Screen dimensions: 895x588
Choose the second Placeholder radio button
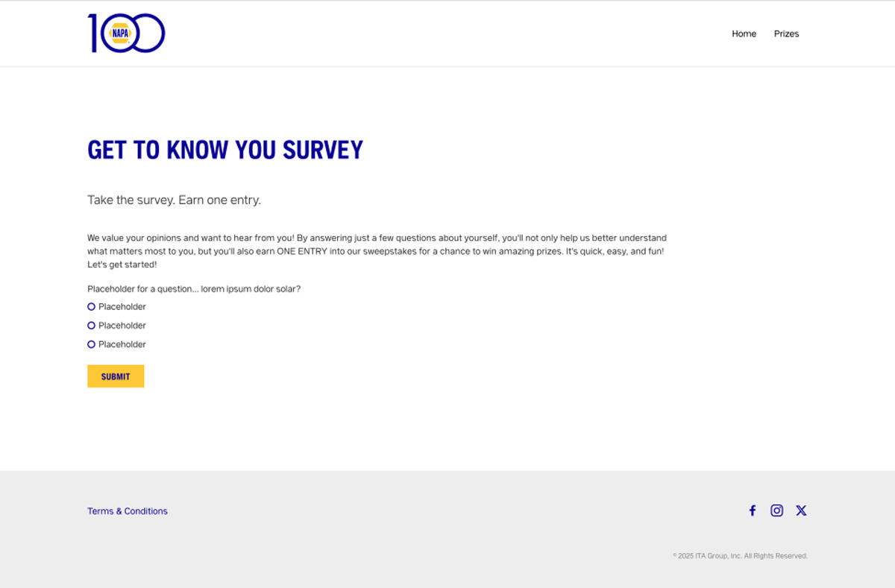(x=92, y=326)
